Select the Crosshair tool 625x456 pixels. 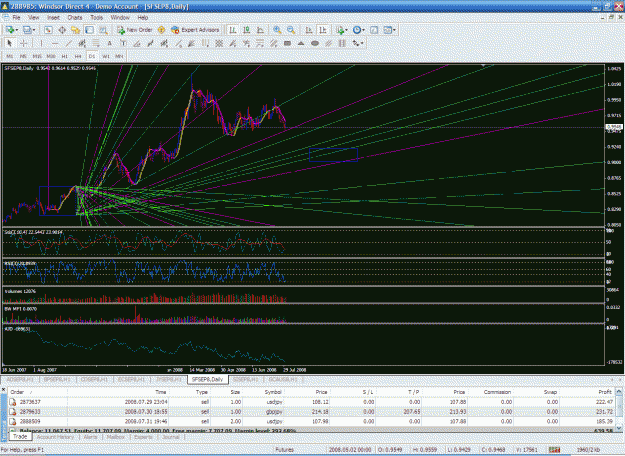click(x=24, y=43)
